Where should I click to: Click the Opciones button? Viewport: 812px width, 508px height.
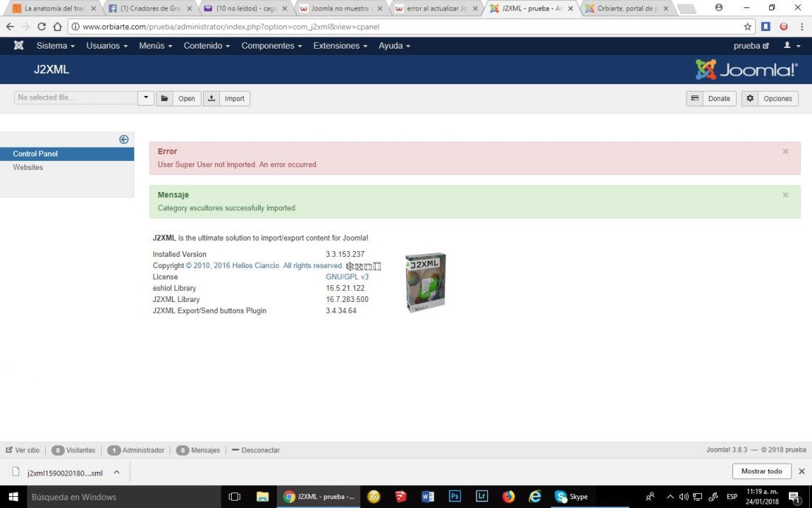769,98
